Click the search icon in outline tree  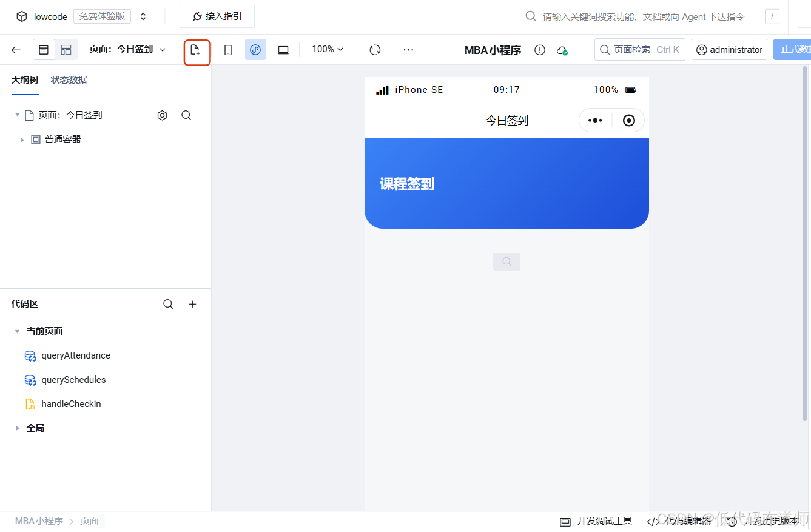[187, 115]
